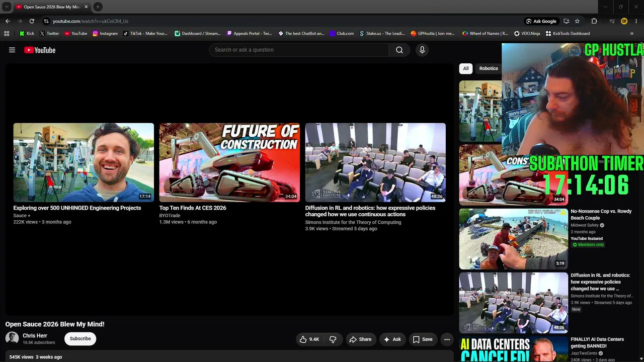Screen dimensions: 644x362
Task: View site information icon in address bar
Action: 46,21
